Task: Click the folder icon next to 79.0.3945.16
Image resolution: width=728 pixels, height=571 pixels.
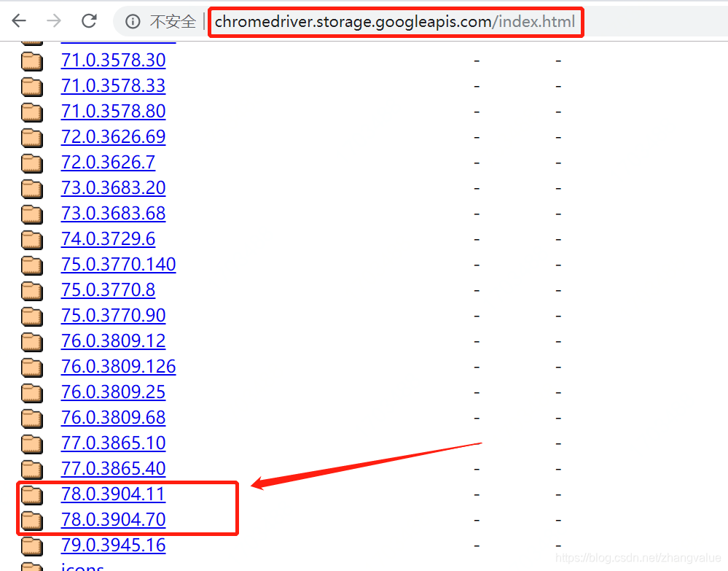Action: point(32,545)
